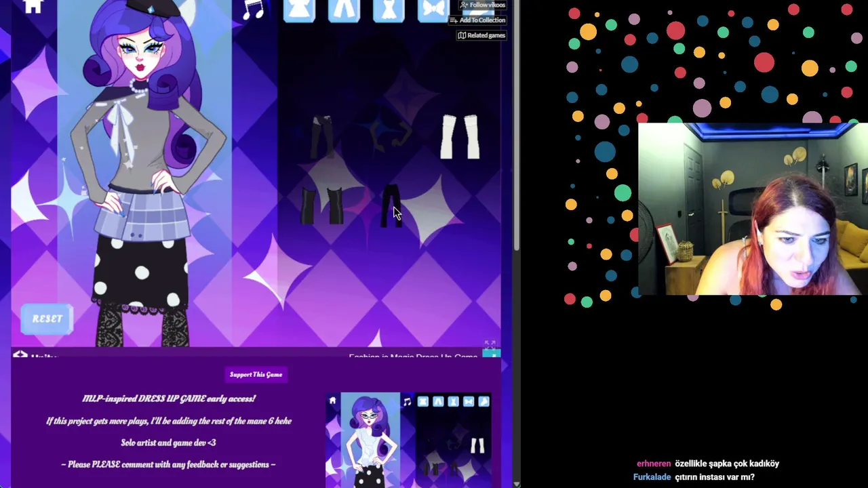This screenshot has width=868, height=488.
Task: Click the 'rest of the mane 6' description line
Action: 169,421
